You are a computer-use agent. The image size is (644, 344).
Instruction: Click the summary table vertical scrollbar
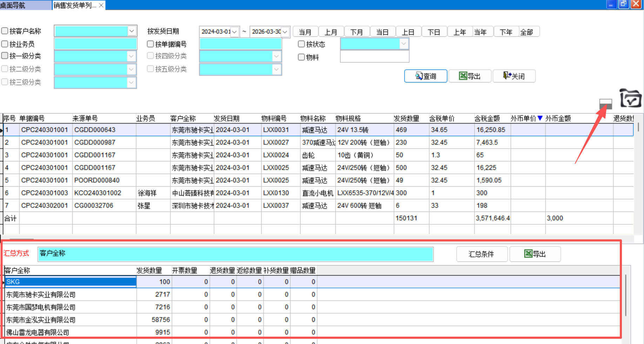pyautogui.click(x=625, y=295)
